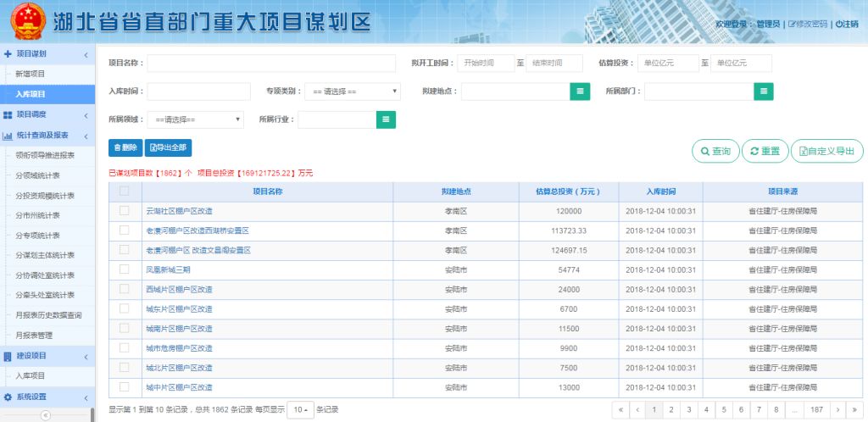
Task: Click the 项目名称 text input field
Action: point(272,64)
